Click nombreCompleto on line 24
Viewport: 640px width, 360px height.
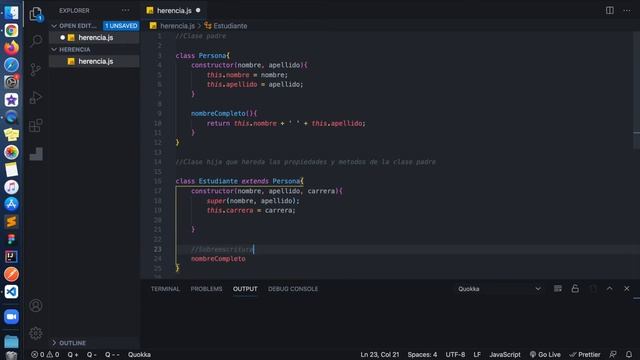tap(218, 259)
